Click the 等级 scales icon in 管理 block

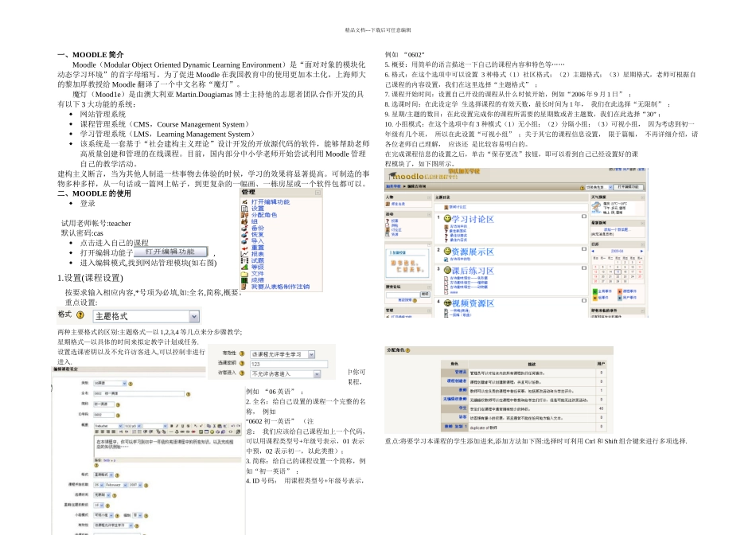point(245,267)
